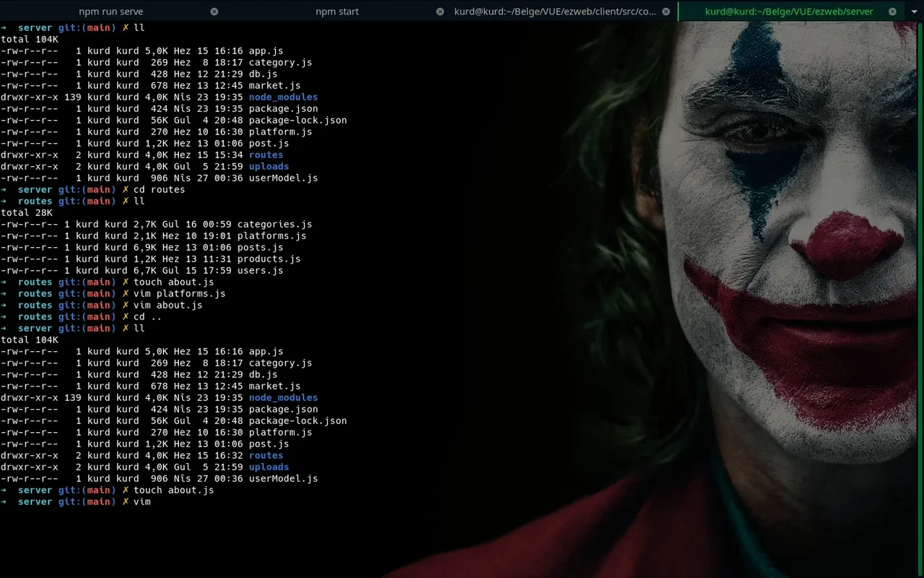Close the ezweb/client/src terminal tab
This screenshot has height=578, width=924.
pyautogui.click(x=666, y=12)
